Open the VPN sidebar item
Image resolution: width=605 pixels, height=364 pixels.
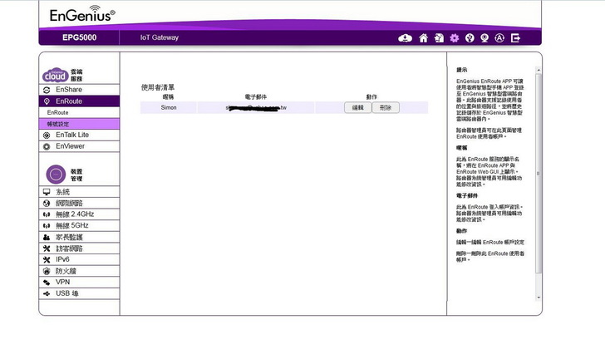[62, 283]
